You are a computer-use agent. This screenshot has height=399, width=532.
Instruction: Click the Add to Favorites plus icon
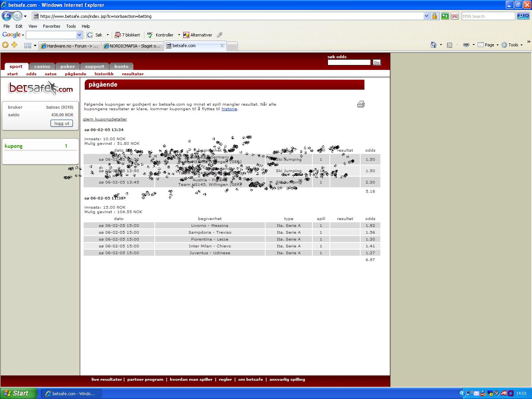point(14,45)
